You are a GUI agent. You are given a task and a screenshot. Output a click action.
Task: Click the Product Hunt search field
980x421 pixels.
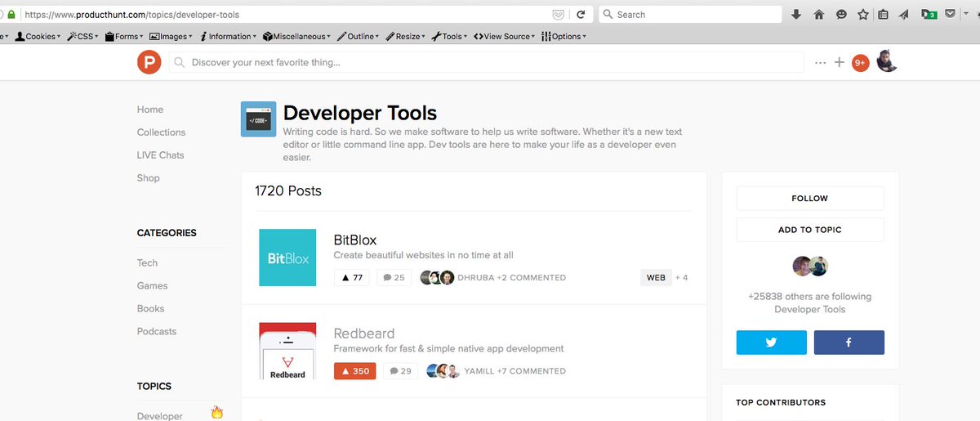[x=487, y=62]
